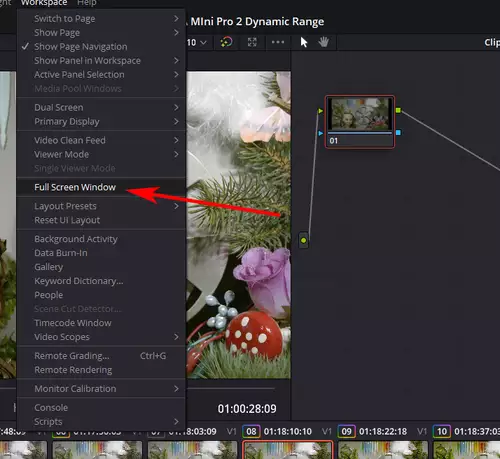Select Data Burn-In option

101,253
